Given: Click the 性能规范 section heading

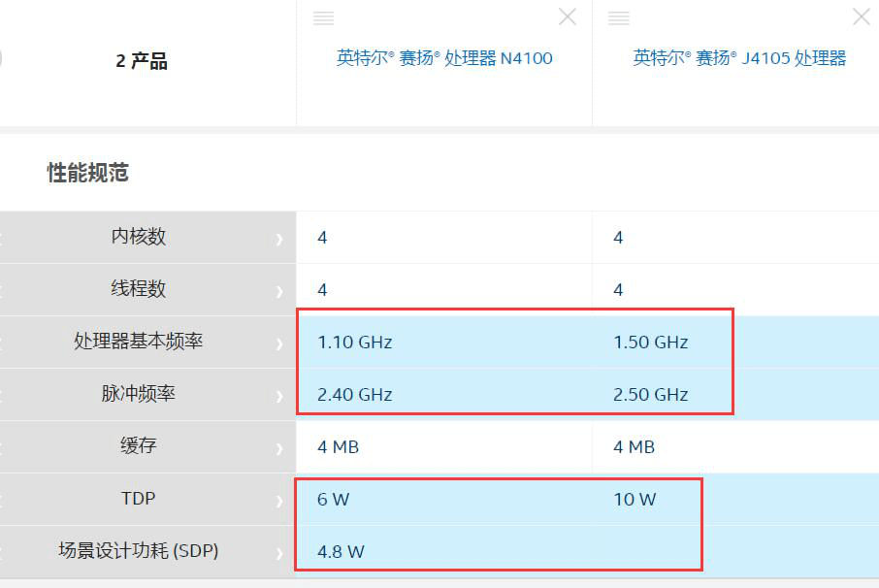Looking at the screenshot, I should pyautogui.click(x=88, y=173).
